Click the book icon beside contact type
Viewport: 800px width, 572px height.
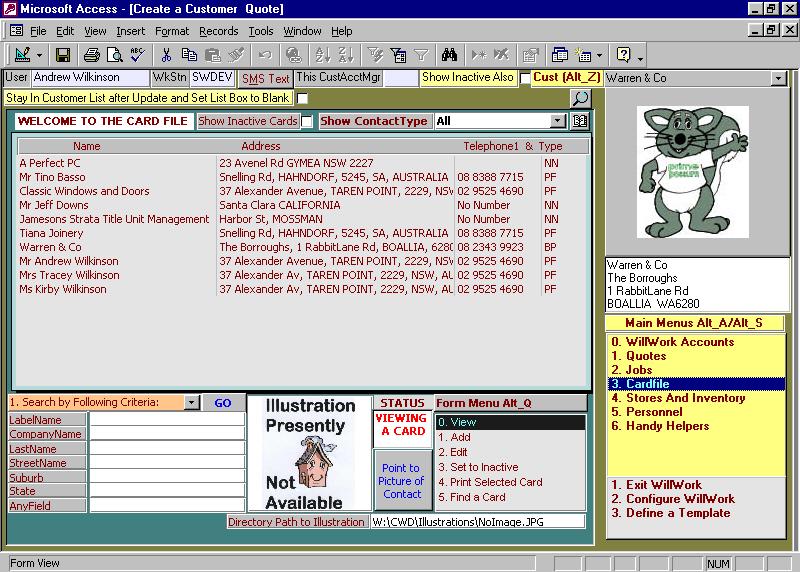click(x=580, y=121)
